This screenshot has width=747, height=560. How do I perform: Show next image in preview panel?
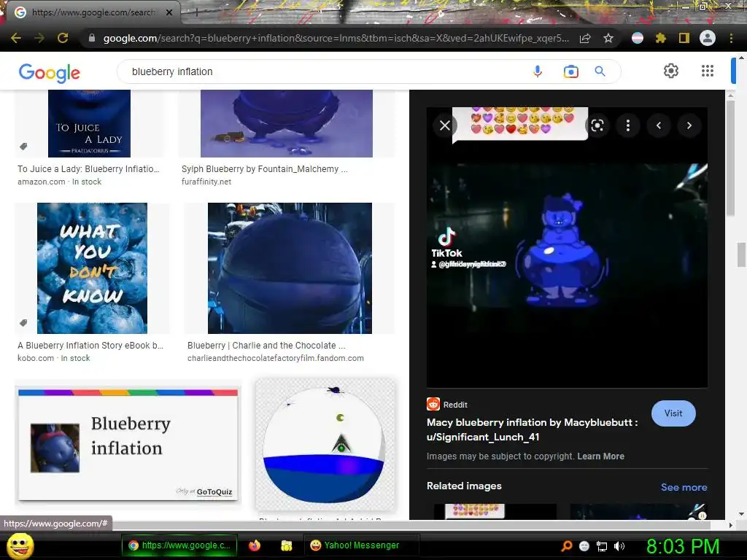tap(689, 125)
